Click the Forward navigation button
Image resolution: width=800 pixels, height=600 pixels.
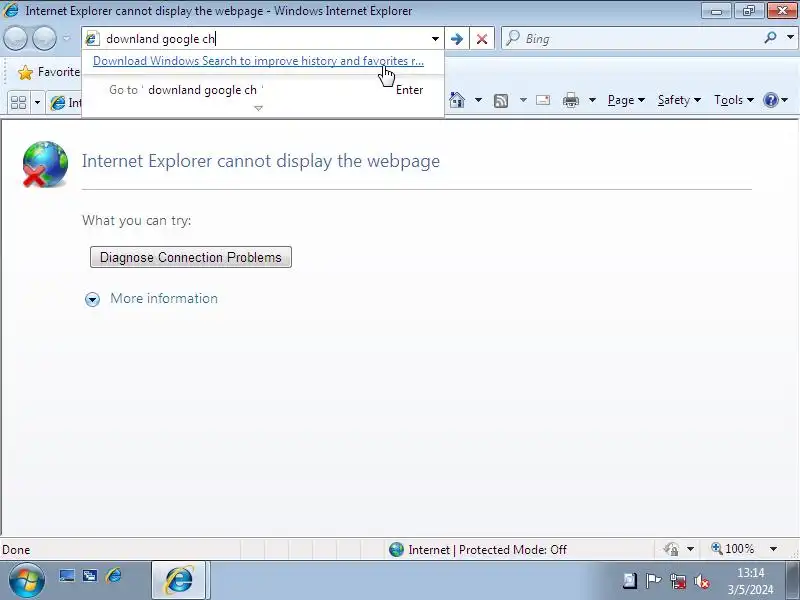[x=44, y=38]
